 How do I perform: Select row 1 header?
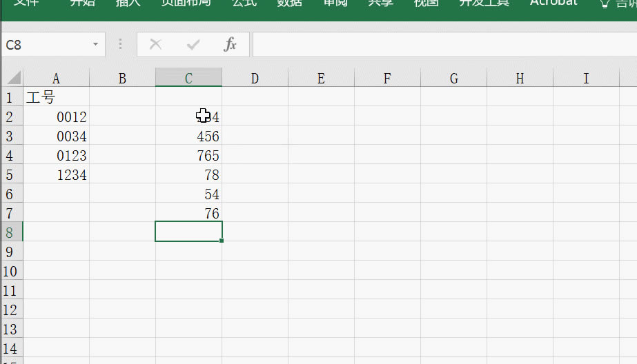(12, 97)
